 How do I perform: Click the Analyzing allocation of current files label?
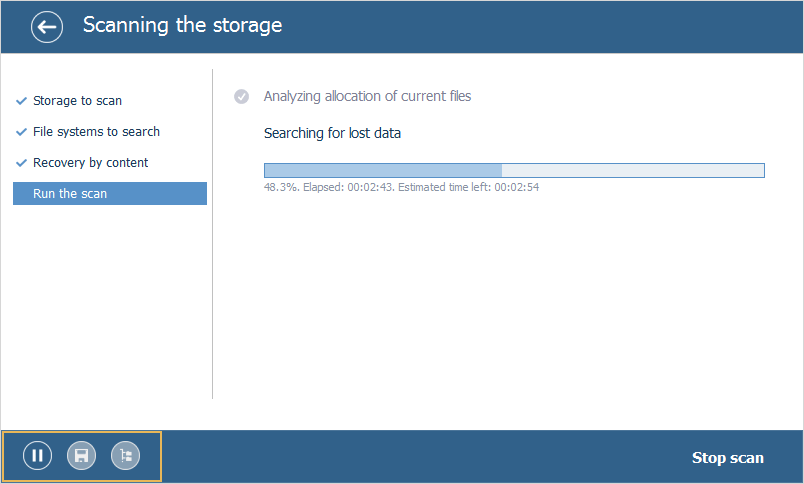click(x=367, y=97)
